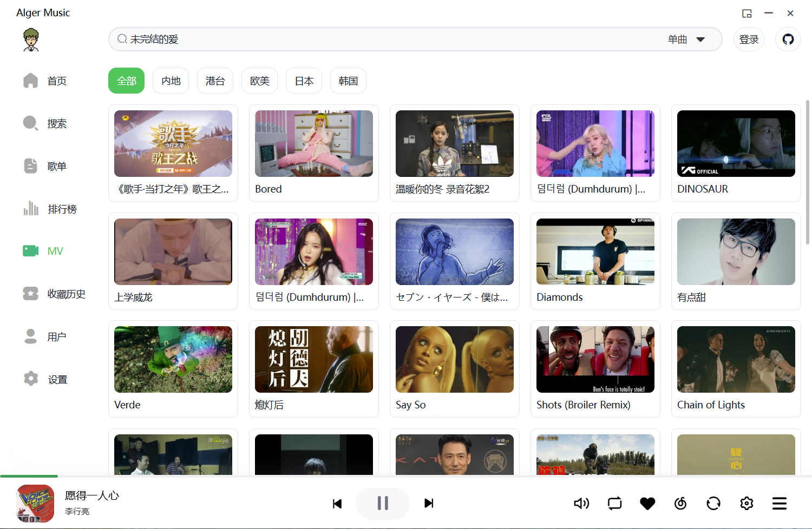The image size is (812, 529).
Task: Skip to next track
Action: pos(429,503)
